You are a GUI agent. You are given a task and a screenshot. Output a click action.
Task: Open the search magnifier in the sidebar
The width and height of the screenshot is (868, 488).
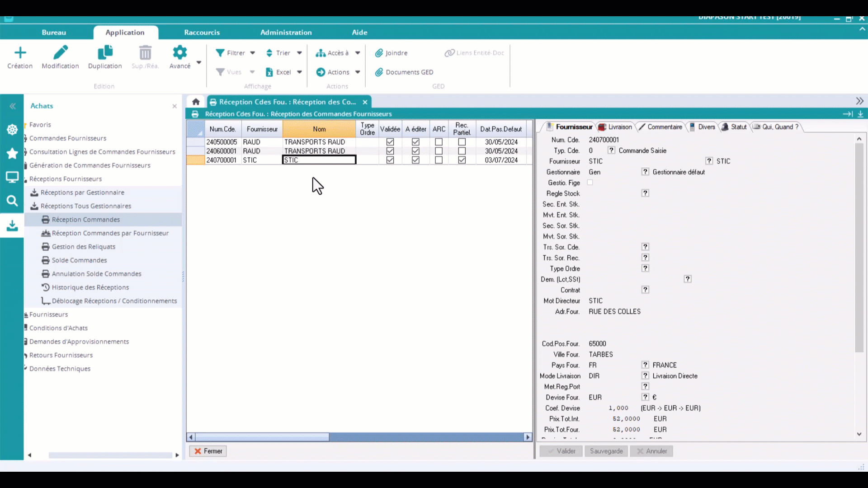tap(12, 201)
